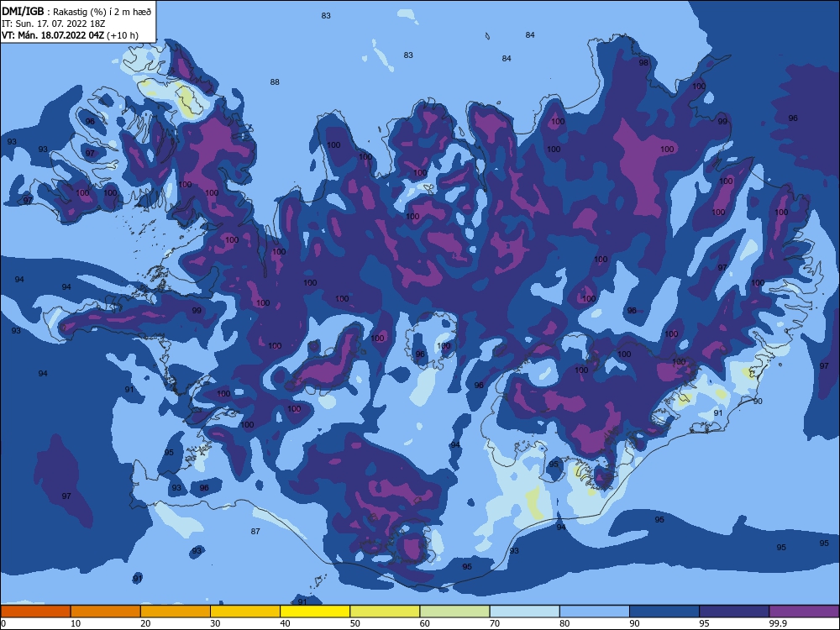The image size is (840, 630).
Task: Click the 50–60 pale yellow legend swatch
Action: click(386, 612)
